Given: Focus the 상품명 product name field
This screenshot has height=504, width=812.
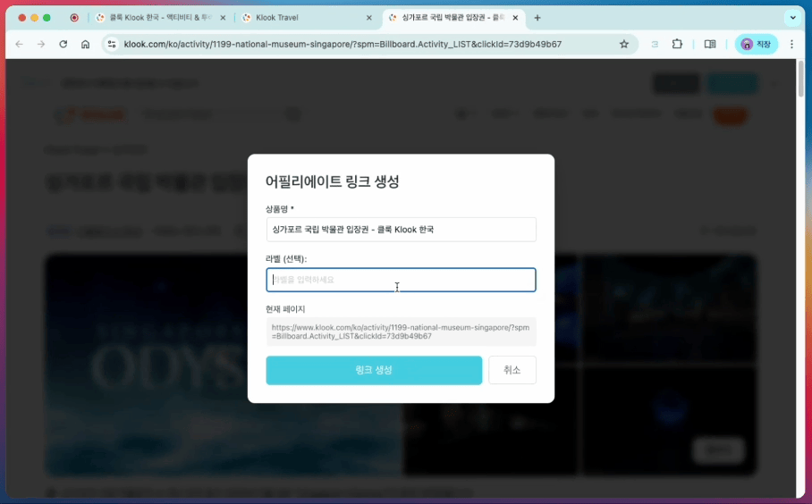Looking at the screenshot, I should [x=401, y=230].
